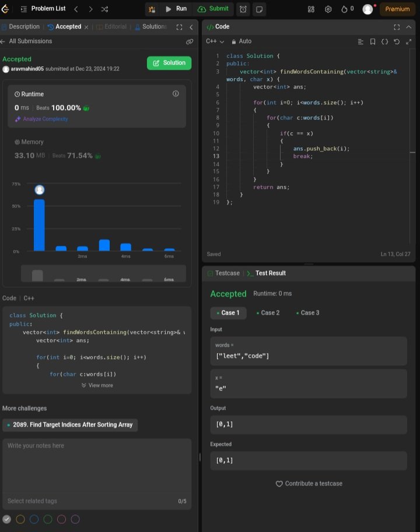The width and height of the screenshot is (420, 532).
Task: Click the debugger bug icon
Action: click(x=152, y=9)
